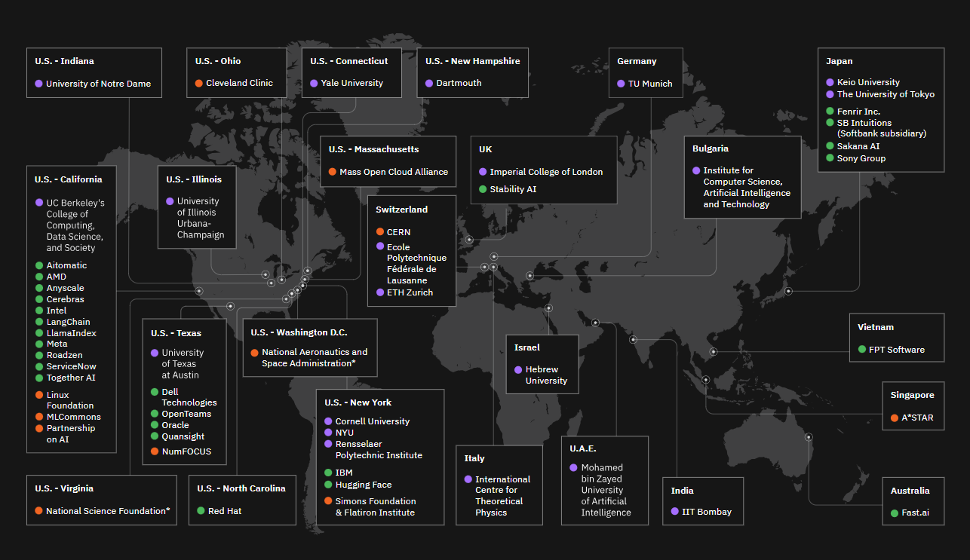Click the California map marker on US west coast
970x560 pixels.
click(199, 291)
